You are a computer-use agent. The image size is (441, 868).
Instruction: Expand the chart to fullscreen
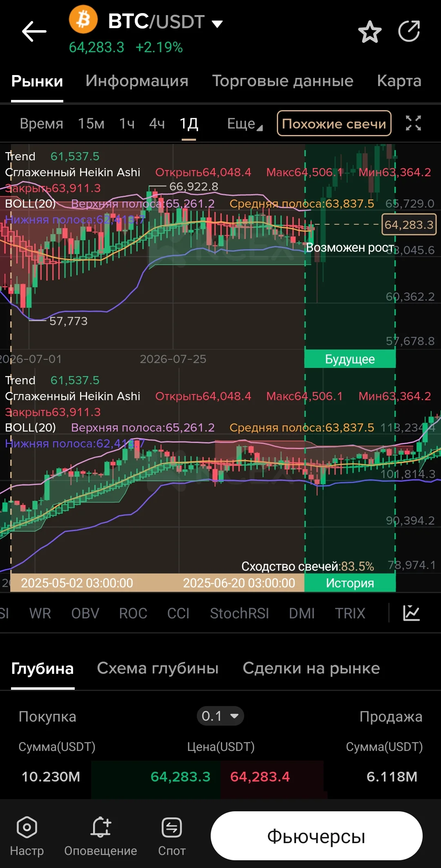[413, 123]
